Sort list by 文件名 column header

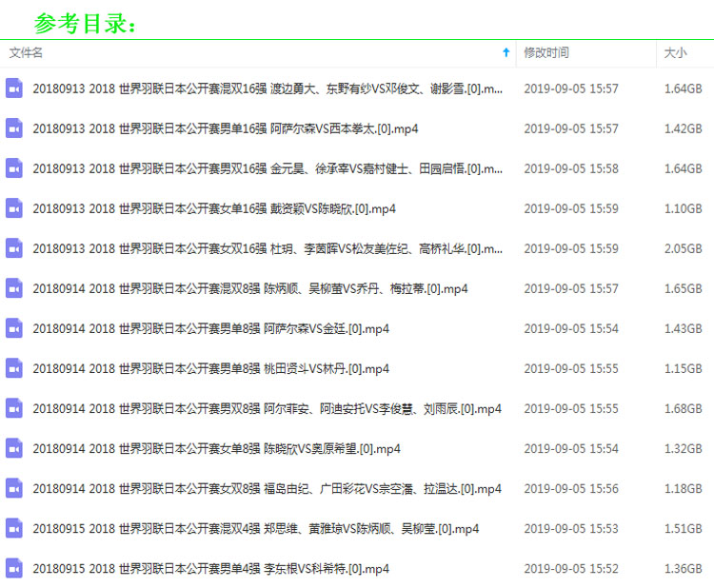coord(27,53)
